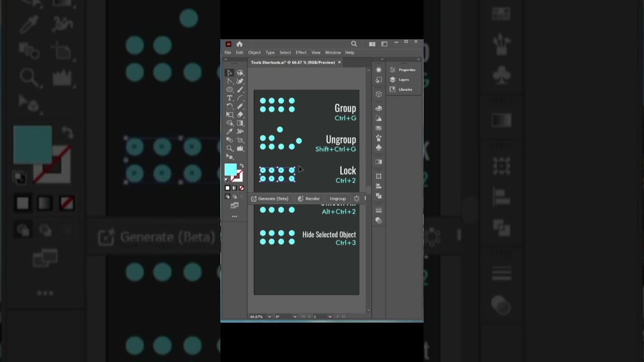
Task: Open contextual task bar more options icon
Action: click(x=357, y=199)
